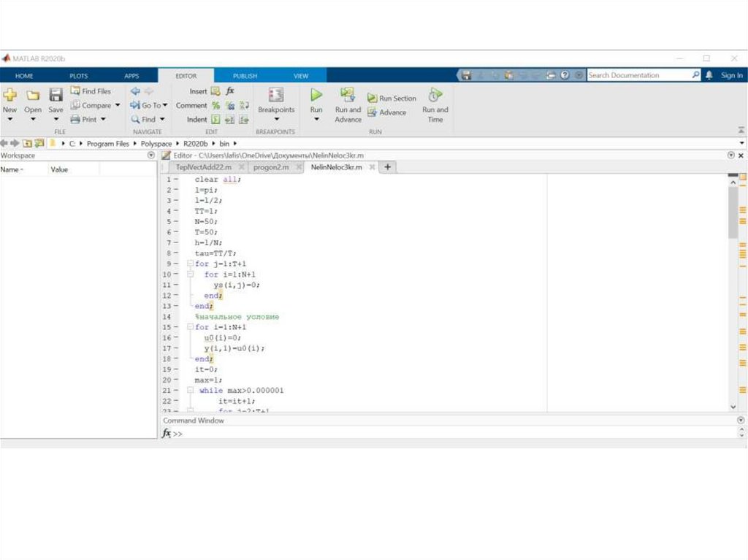This screenshot has height=560, width=748.
Task: Expand the Go To dropdown
Action: pos(165,105)
